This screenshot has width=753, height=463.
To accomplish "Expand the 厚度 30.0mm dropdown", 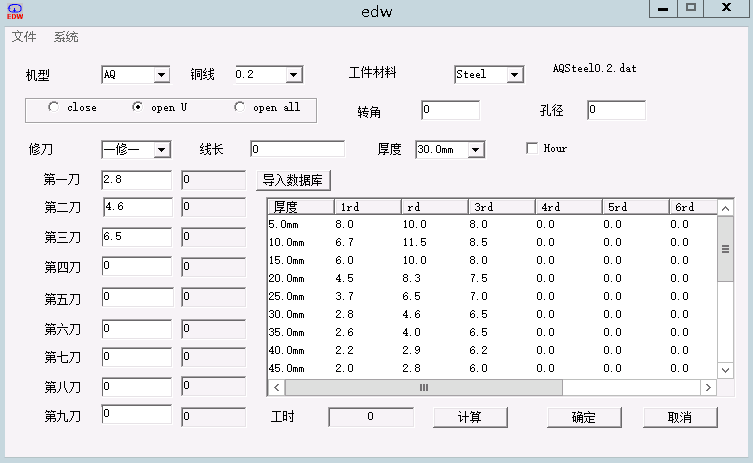I will (475, 150).
